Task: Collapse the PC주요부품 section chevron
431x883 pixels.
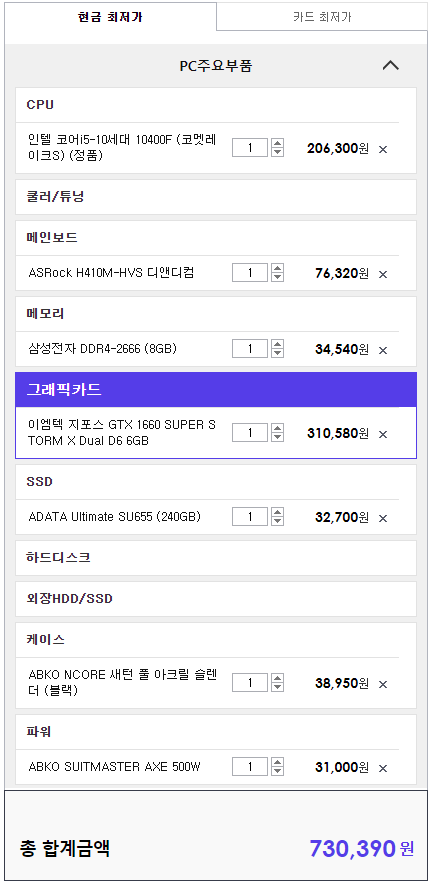Action: tap(390, 65)
